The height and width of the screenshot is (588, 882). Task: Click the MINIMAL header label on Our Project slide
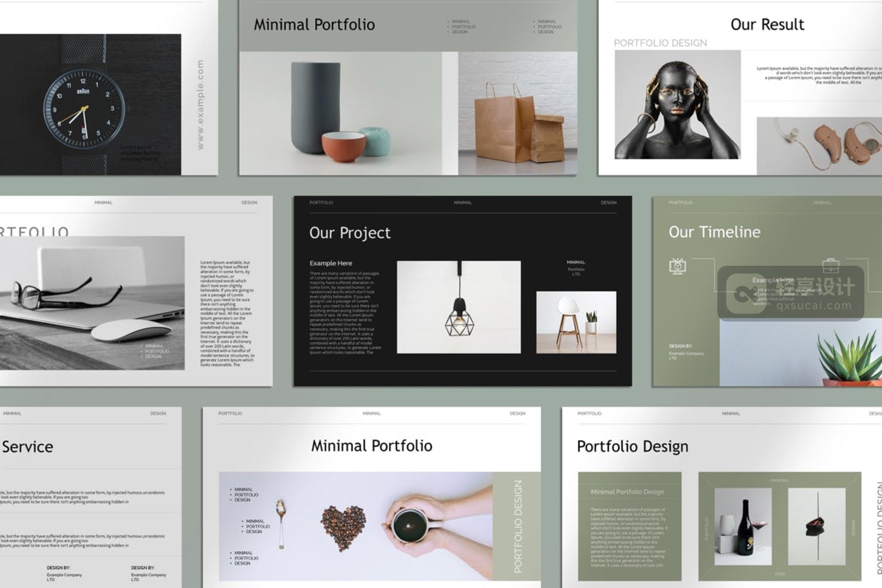point(463,202)
